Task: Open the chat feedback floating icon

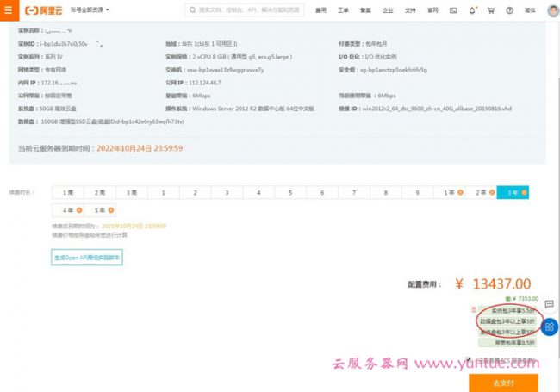Action: tap(549, 304)
